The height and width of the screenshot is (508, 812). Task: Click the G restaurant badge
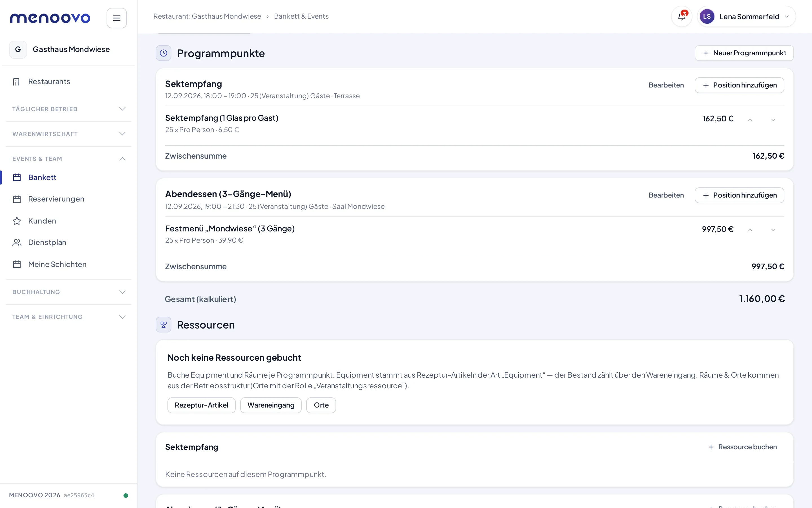pos(18,49)
